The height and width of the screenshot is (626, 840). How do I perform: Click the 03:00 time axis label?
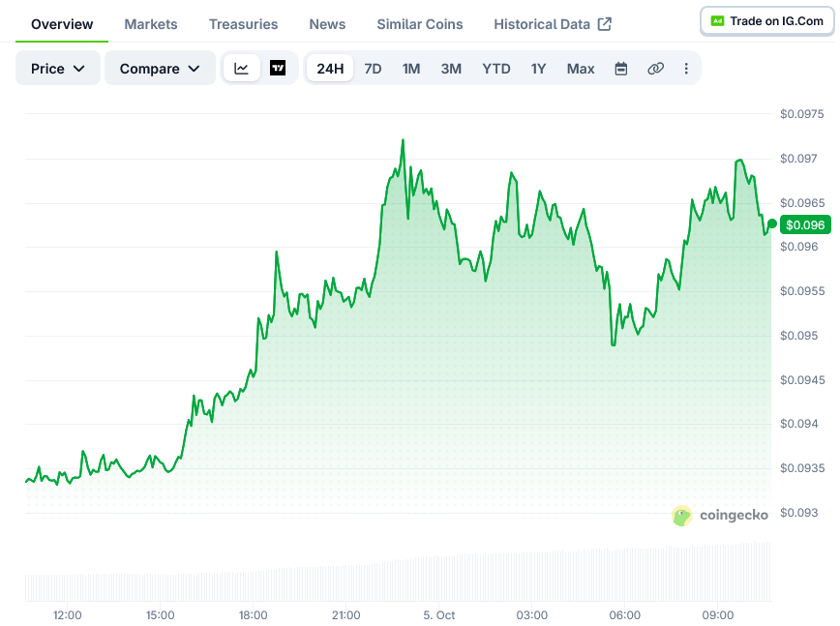click(532, 615)
